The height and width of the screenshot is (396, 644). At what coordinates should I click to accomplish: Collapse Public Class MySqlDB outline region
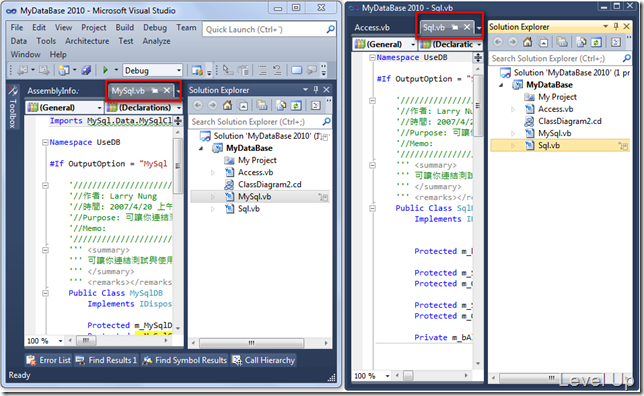click(45, 293)
